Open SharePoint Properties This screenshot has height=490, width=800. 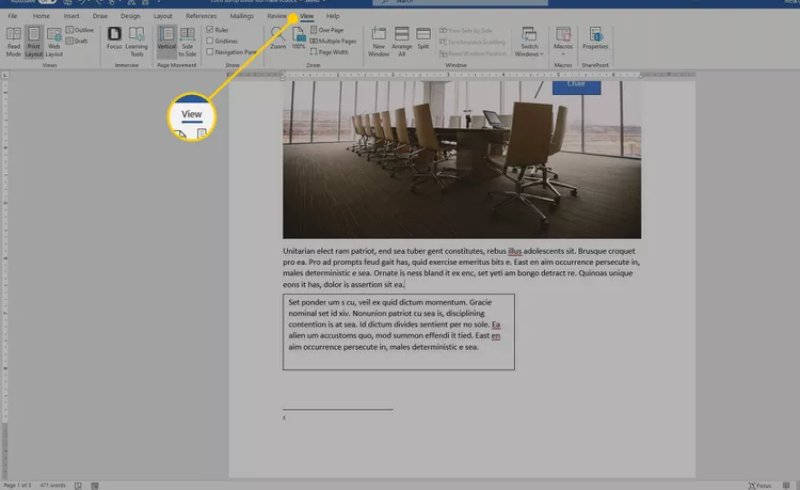pyautogui.click(x=595, y=40)
